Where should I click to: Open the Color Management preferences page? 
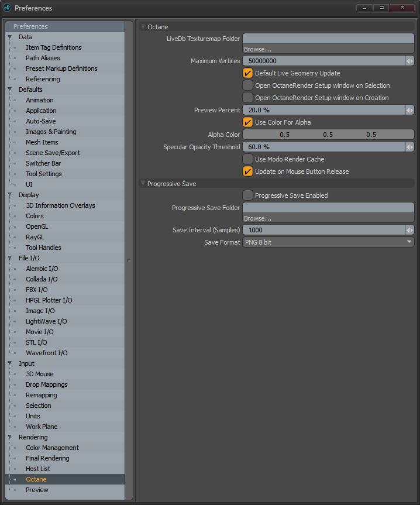52,448
